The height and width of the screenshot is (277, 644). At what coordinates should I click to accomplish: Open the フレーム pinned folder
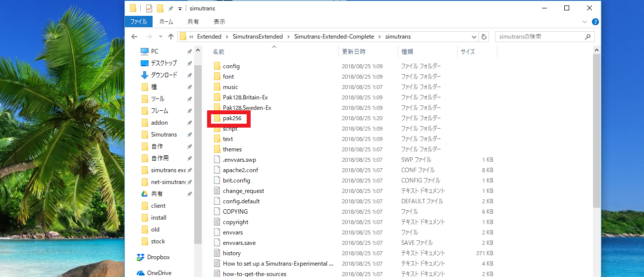(160, 111)
